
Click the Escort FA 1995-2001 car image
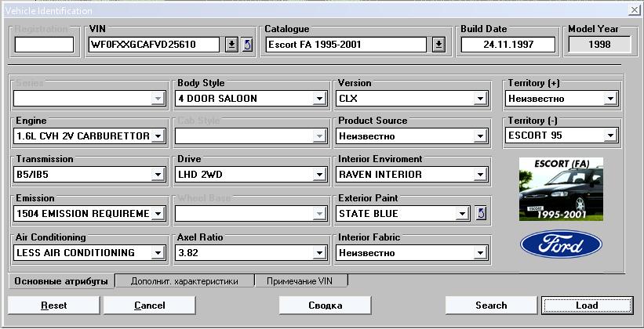click(561, 190)
